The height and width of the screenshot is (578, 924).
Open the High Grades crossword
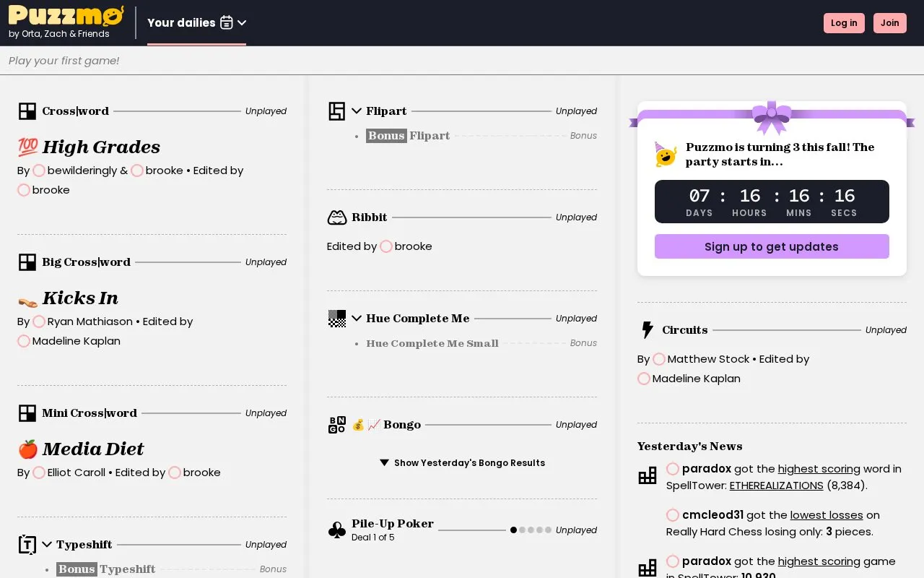click(x=101, y=147)
